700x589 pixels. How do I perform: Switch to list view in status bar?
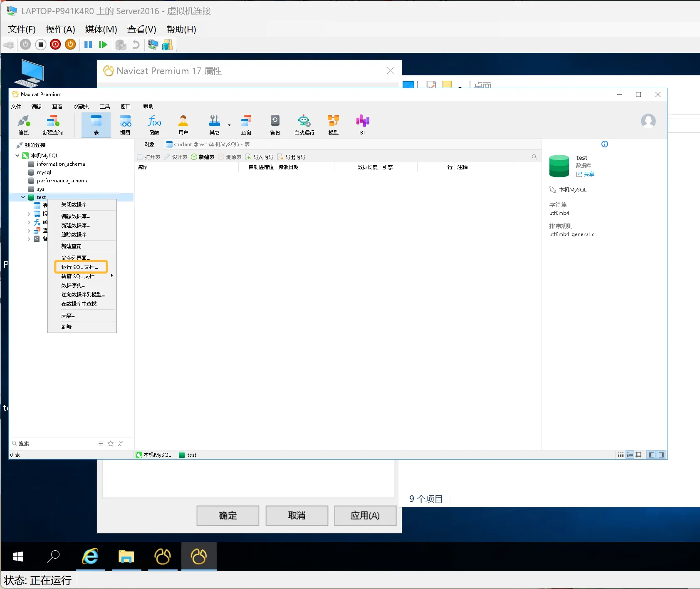tap(630, 455)
